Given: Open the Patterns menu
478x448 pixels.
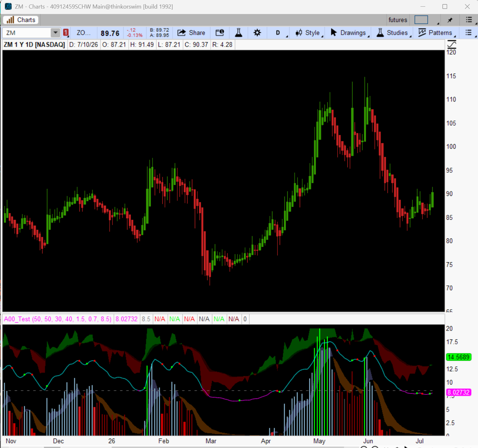Looking at the screenshot, I should (436, 33).
